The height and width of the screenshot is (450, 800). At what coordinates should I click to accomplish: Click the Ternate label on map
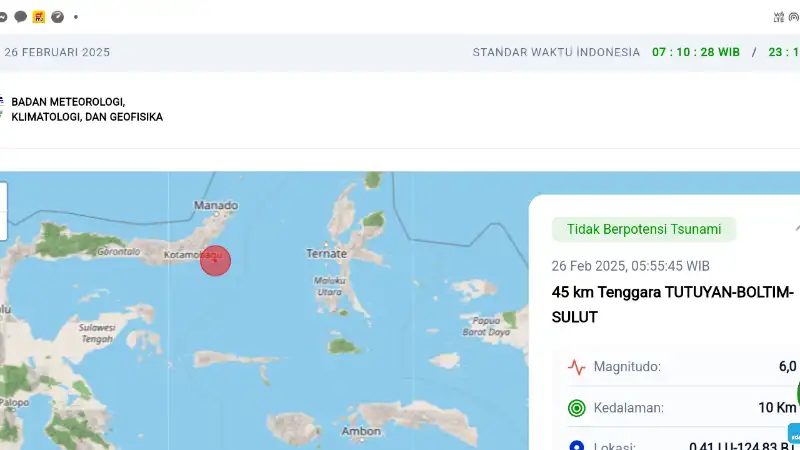pyautogui.click(x=327, y=254)
